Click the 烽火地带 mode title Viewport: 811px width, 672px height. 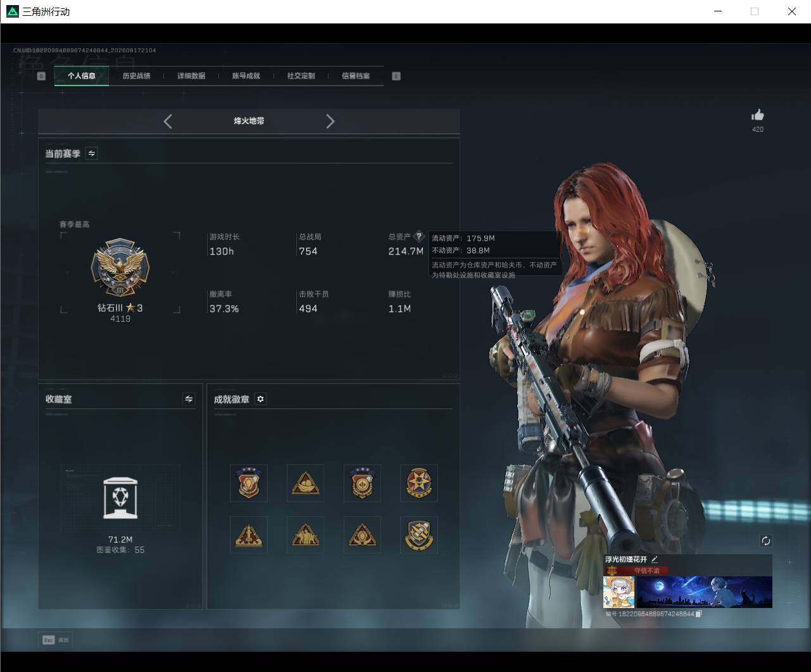click(x=249, y=121)
